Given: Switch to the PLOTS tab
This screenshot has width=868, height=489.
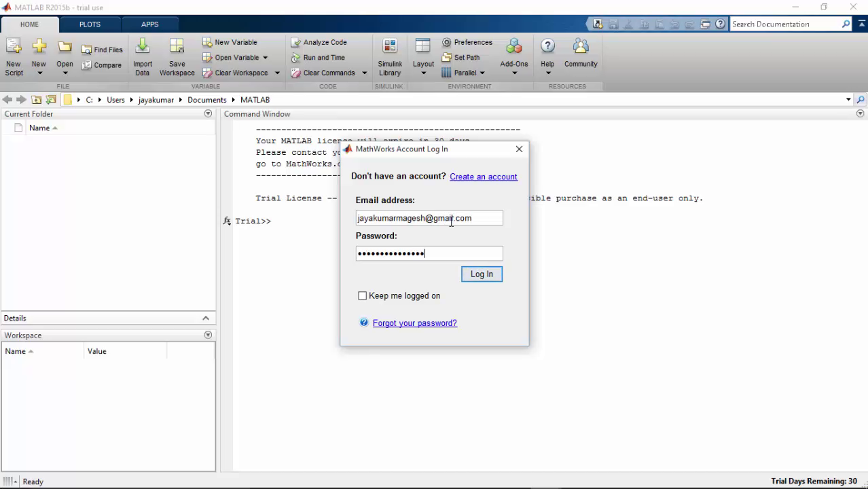Looking at the screenshot, I should [90, 24].
